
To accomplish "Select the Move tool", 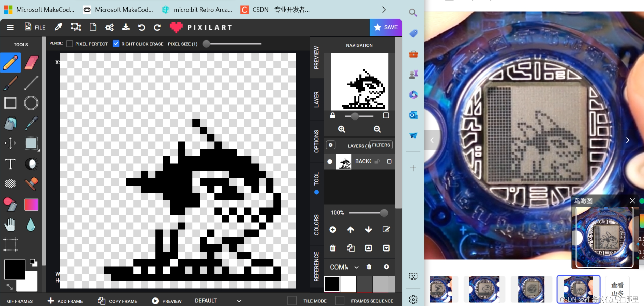I will 11,143.
